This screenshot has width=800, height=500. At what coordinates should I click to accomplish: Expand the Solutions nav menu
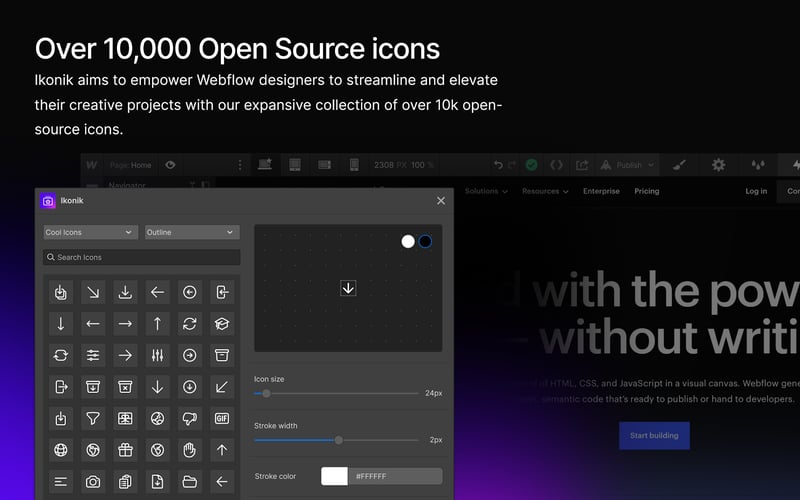point(486,191)
